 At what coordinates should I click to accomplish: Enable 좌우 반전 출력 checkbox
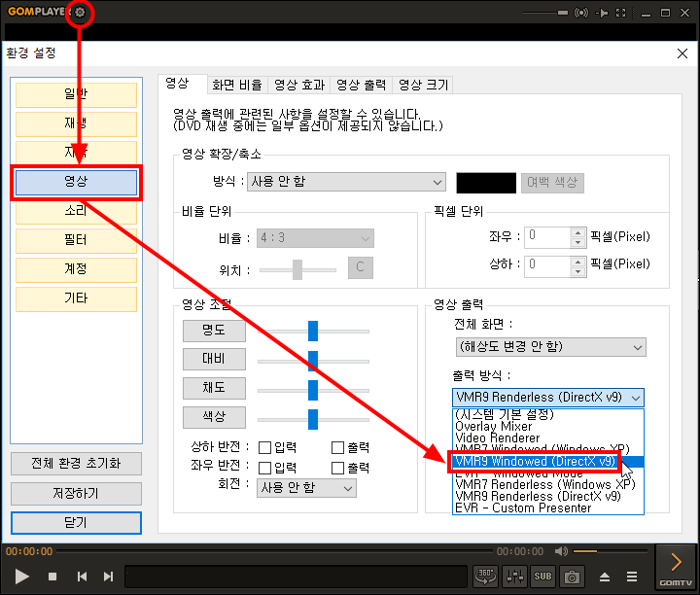pyautogui.click(x=338, y=468)
